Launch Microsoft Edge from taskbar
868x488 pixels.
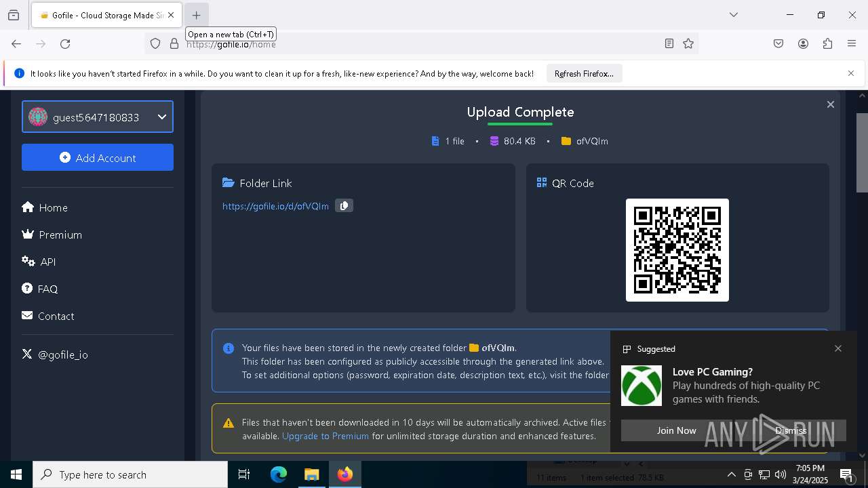(279, 474)
